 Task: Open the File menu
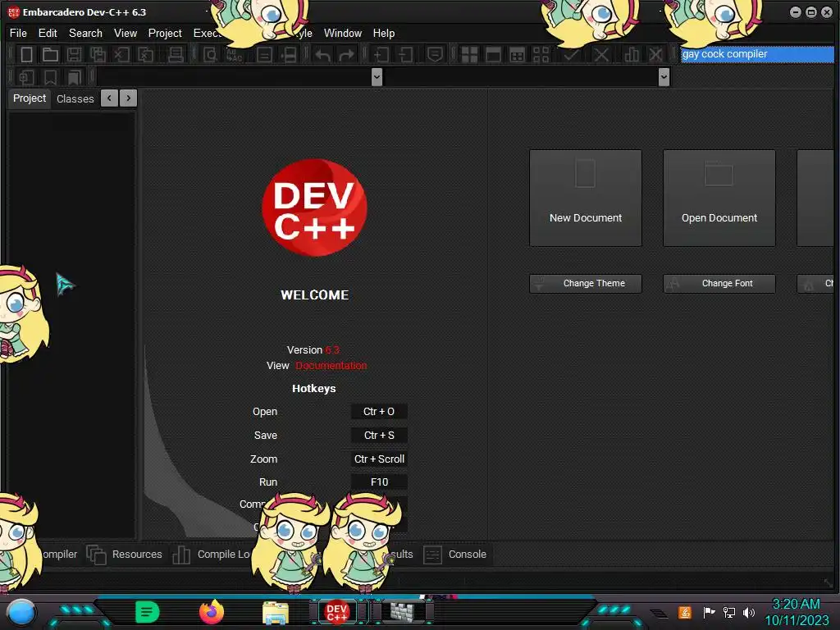pos(18,33)
